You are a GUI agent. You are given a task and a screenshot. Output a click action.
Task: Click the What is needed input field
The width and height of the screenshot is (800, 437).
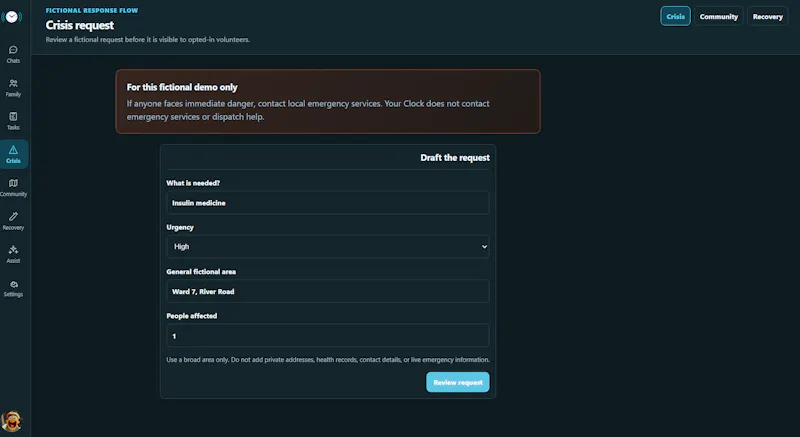pos(328,203)
